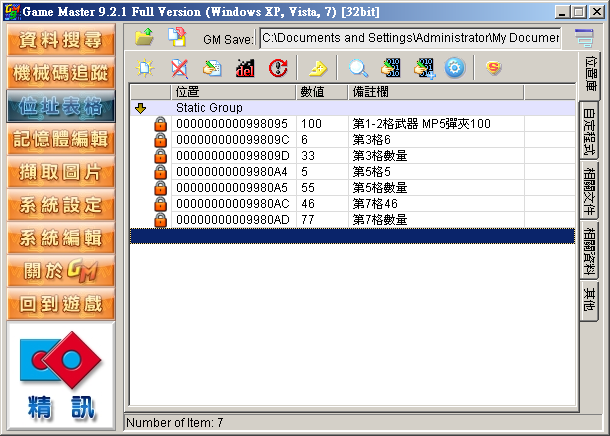Click the Game Master title bar app icon

coord(12,12)
